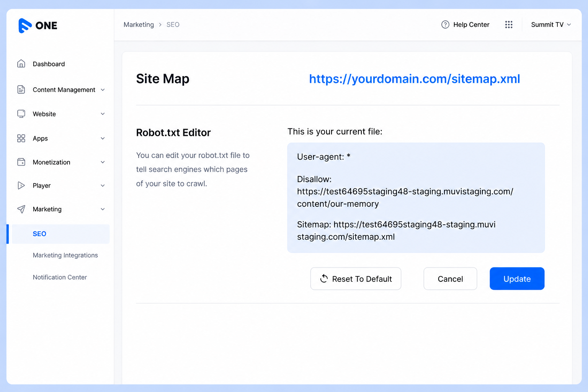Open the nine-dot app launcher grid
Screen dimensions: 588x392
[509, 24]
